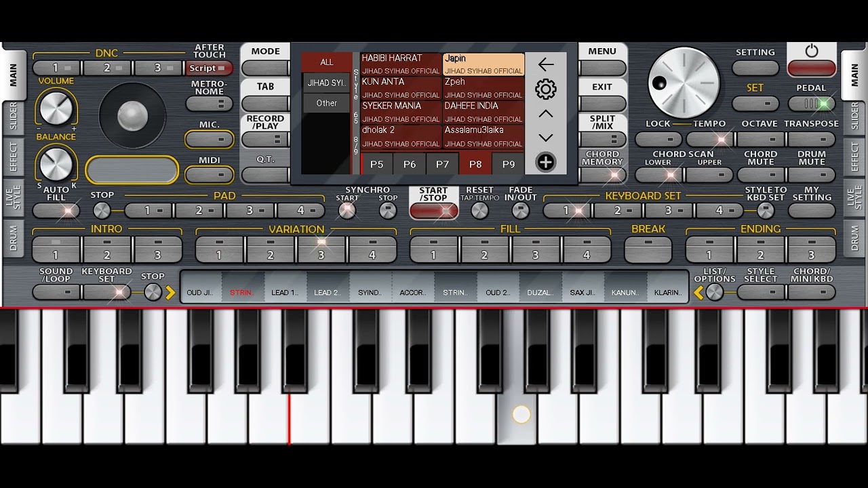Tap the Fade In/Out knob
The height and width of the screenshot is (488, 868).
point(520,211)
